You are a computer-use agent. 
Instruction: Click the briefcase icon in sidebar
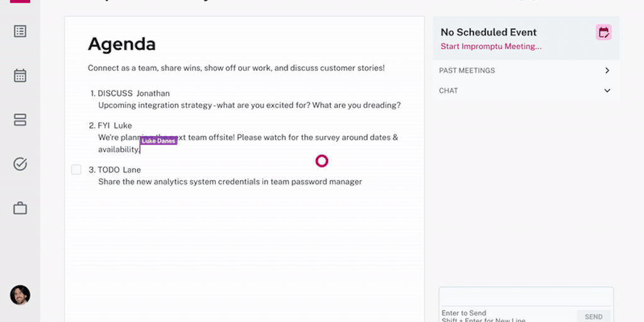click(x=20, y=208)
